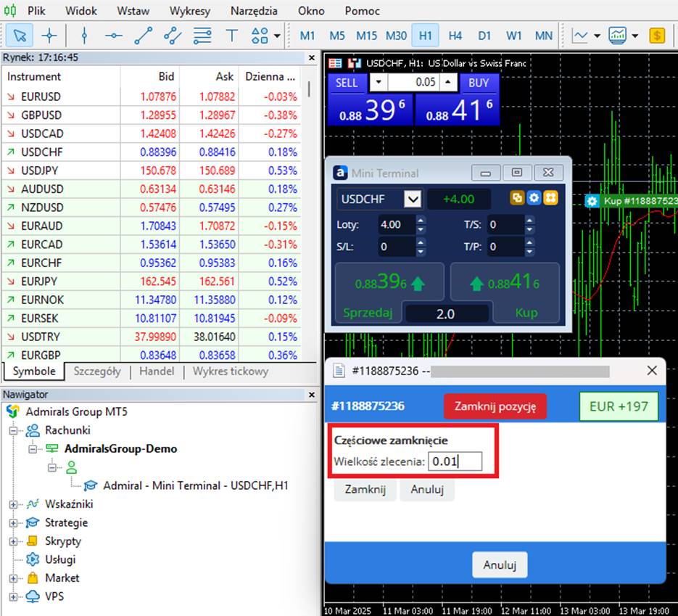
Task: Click the Sprzedaj button in Mini Terminal
Action: click(368, 313)
